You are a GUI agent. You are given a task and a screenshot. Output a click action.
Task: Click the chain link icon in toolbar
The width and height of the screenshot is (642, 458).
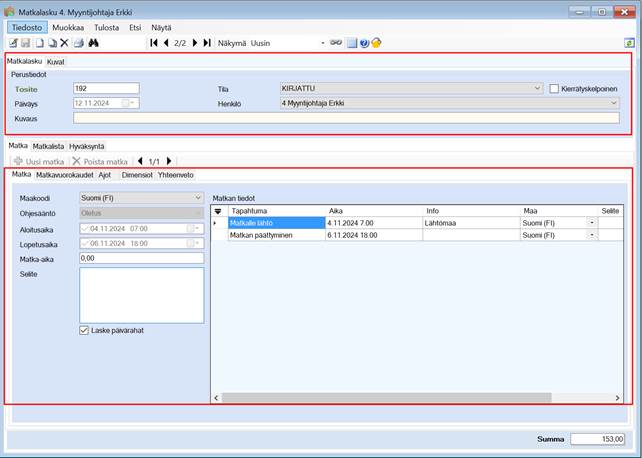pos(337,44)
